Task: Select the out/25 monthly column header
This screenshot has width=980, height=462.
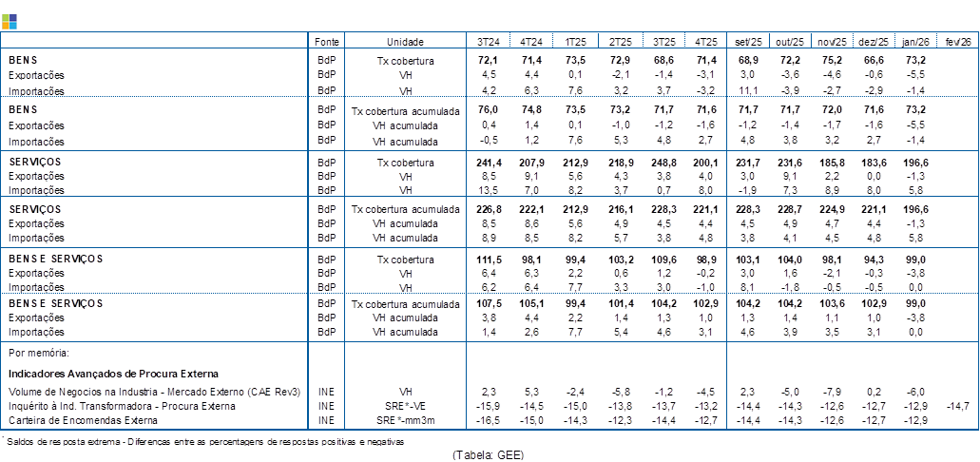Action: coord(790,42)
